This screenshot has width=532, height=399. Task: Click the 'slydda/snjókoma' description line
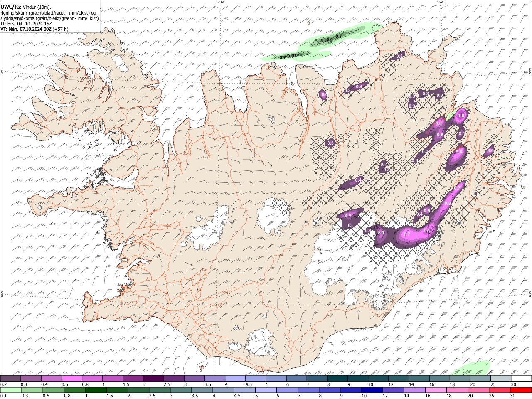[x=49, y=18]
